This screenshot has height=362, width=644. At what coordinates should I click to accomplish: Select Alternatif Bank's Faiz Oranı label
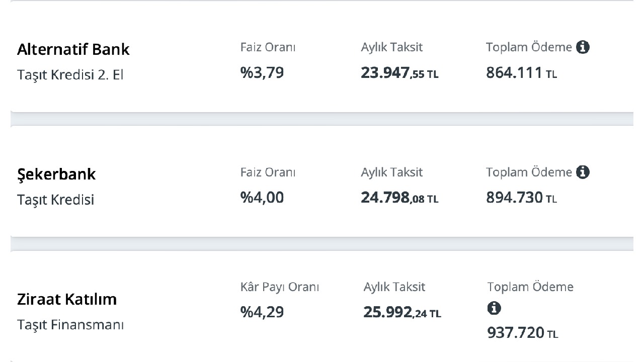[x=268, y=47]
